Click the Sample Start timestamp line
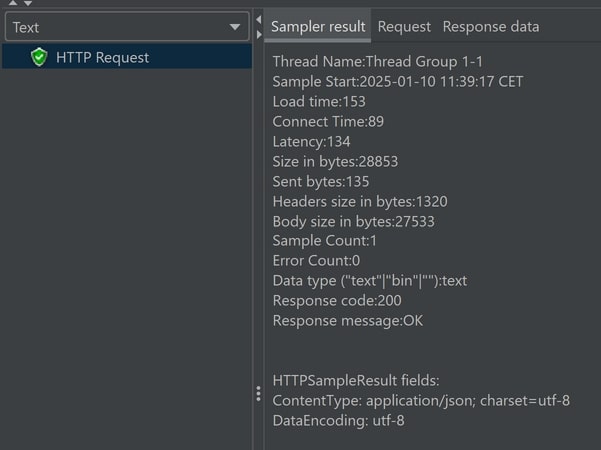This screenshot has height=450, width=601. coord(397,82)
